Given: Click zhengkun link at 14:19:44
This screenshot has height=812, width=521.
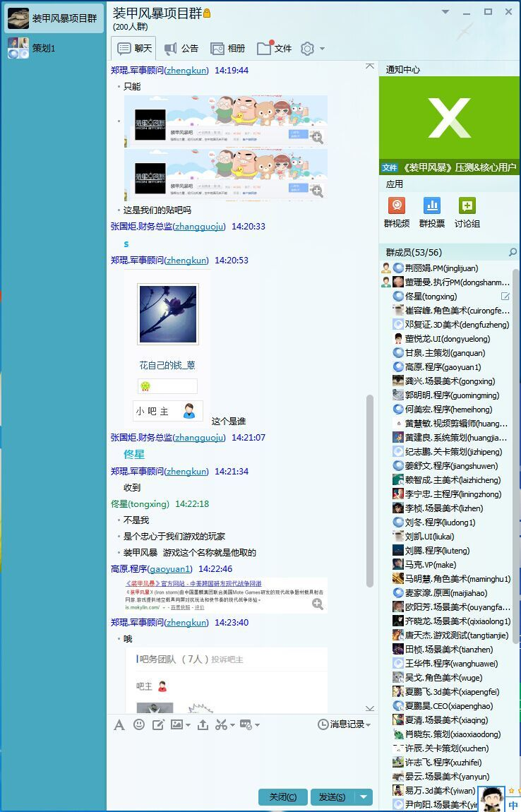Looking at the screenshot, I should (186, 71).
